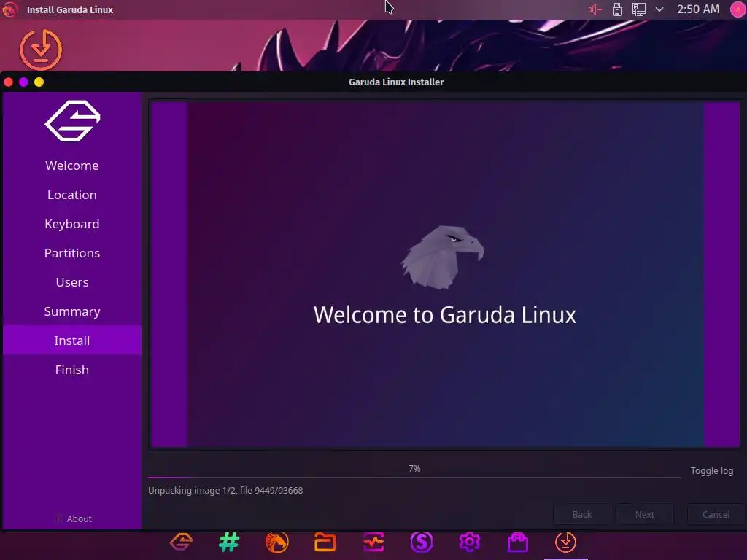This screenshot has width=747, height=560.
Task: Click the 2:50 AM clock
Action: [x=698, y=9]
